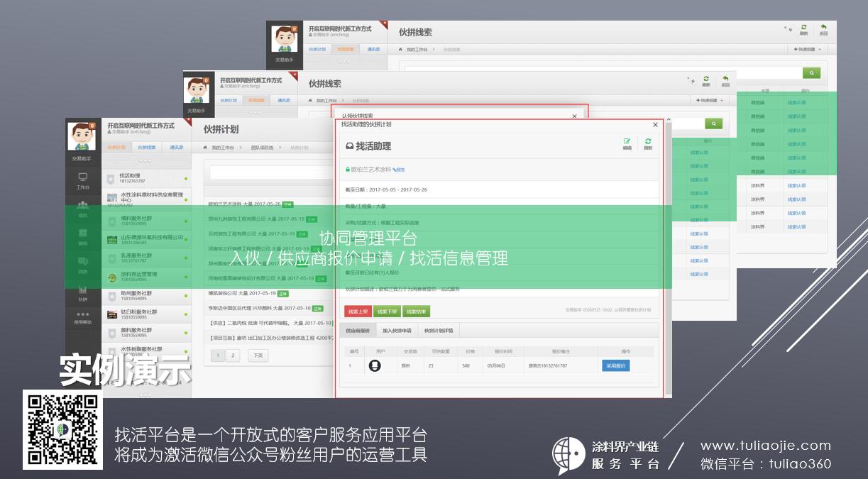Click the green search button in top window
This screenshot has height=479, width=868.
[811, 72]
